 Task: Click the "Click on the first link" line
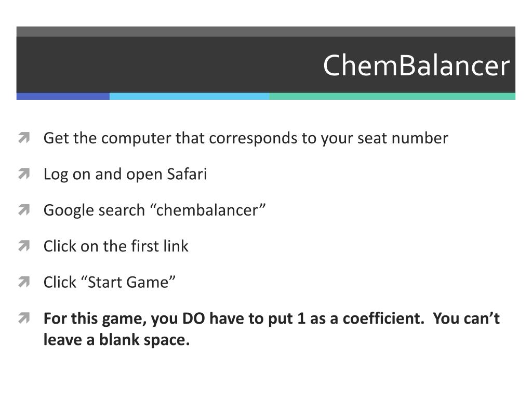116,246
